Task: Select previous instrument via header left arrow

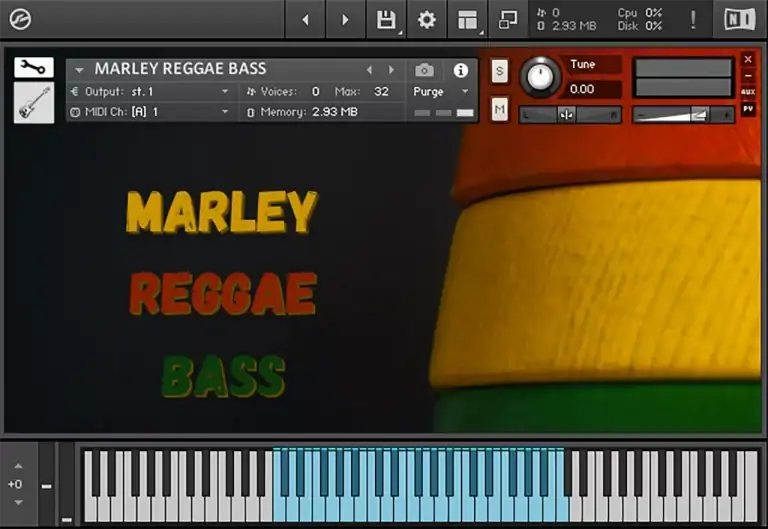Action: 369,70
